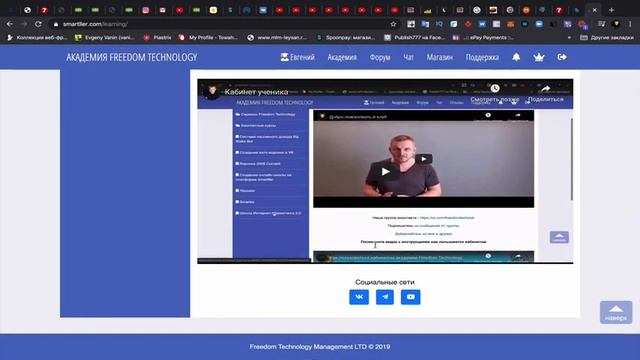Open the Chrome three-dot menu
This screenshot has height=360, width=640.
(x=631, y=24)
